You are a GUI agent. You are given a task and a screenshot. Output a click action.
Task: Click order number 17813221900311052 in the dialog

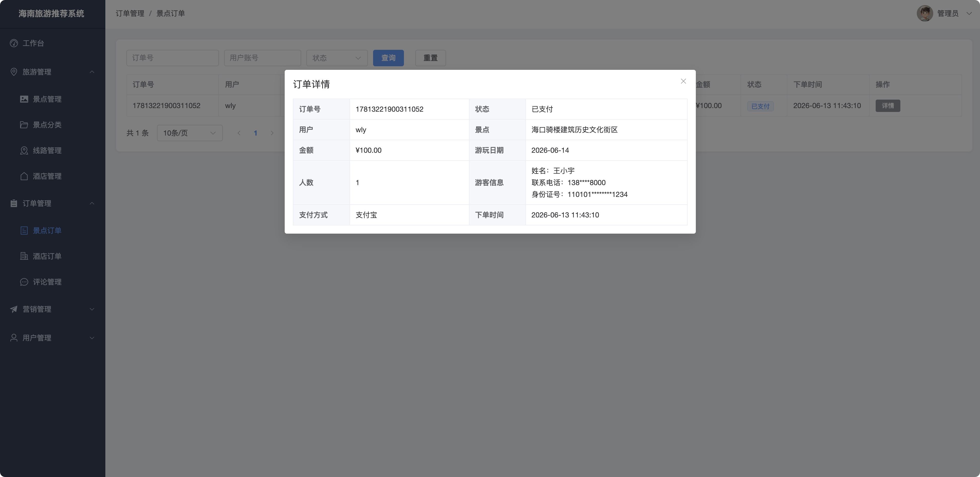click(x=389, y=109)
